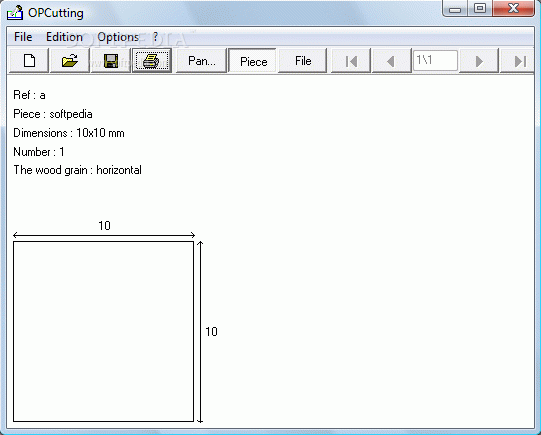Click the 1\1 page number field
The image size is (541, 435).
pos(435,60)
